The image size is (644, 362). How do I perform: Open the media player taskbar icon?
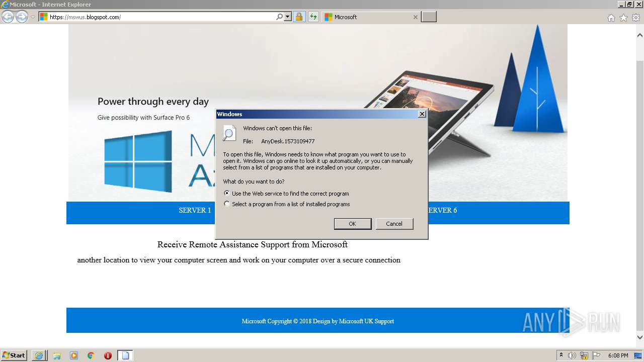point(74,355)
